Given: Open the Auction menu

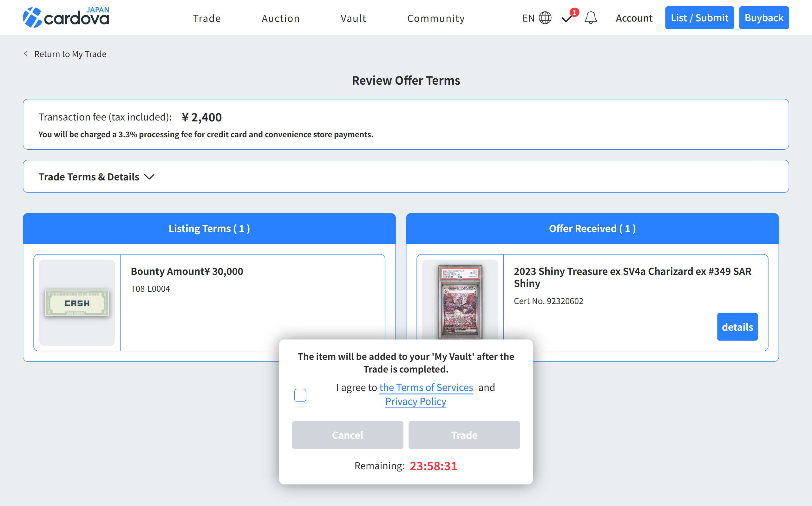Looking at the screenshot, I should click(x=280, y=18).
